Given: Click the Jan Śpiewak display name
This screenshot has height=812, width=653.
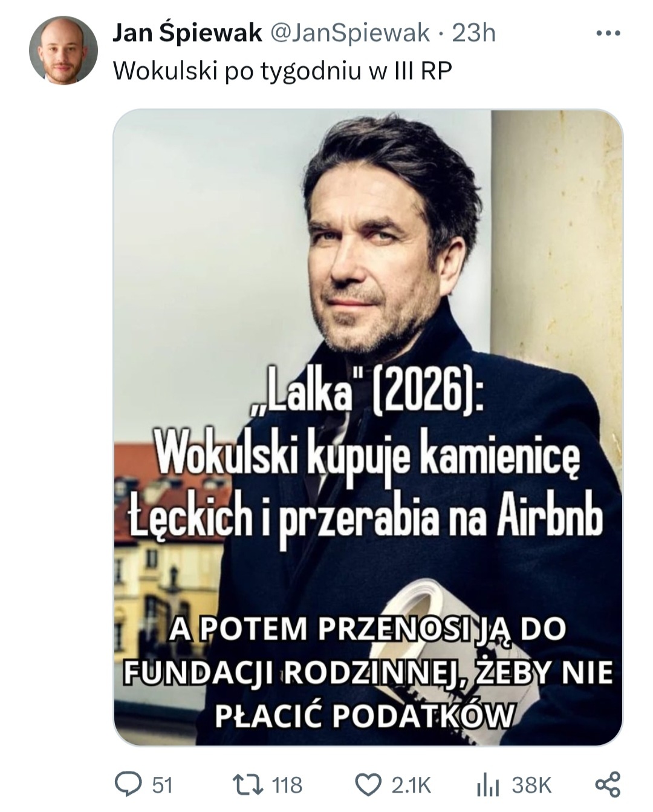Looking at the screenshot, I should pyautogui.click(x=188, y=33).
